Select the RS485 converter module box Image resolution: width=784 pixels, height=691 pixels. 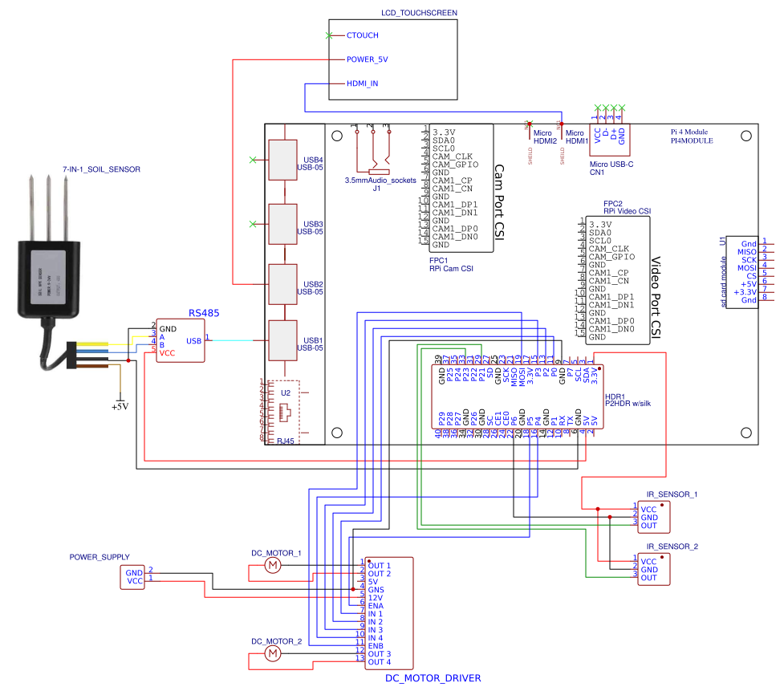(181, 340)
